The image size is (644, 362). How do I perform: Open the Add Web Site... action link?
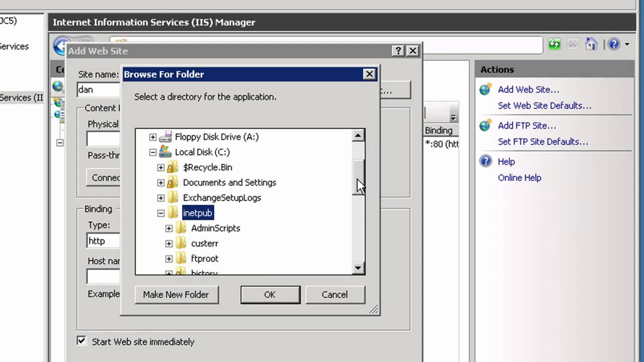pyautogui.click(x=528, y=89)
